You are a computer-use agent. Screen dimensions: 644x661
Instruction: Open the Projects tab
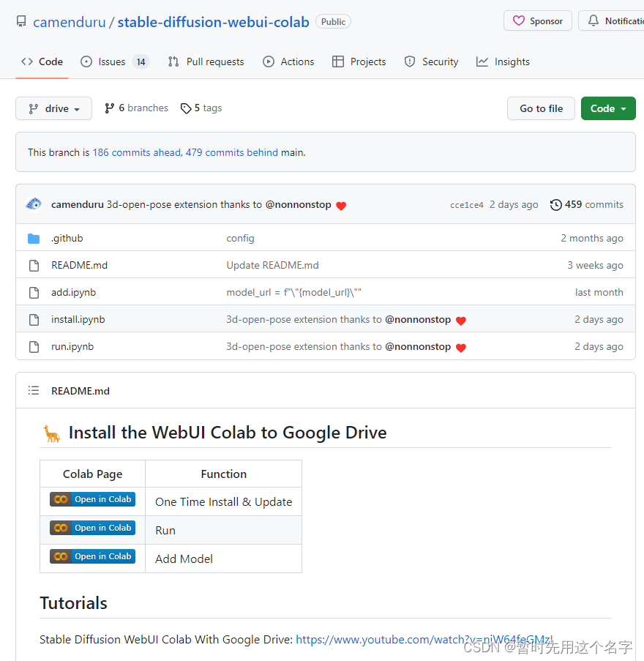click(x=359, y=62)
